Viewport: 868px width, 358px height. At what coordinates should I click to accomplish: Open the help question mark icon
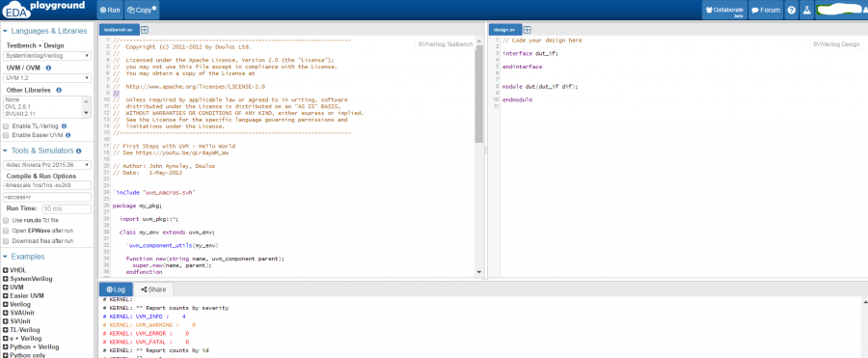point(792,10)
